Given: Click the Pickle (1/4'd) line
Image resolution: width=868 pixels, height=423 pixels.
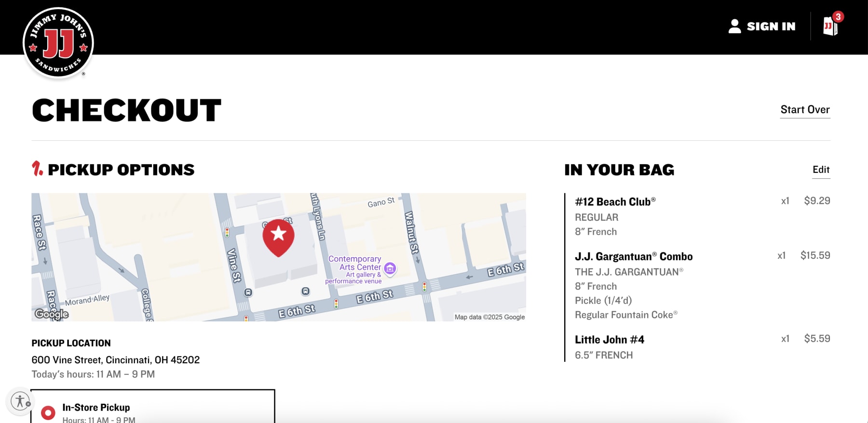Looking at the screenshot, I should point(603,301).
